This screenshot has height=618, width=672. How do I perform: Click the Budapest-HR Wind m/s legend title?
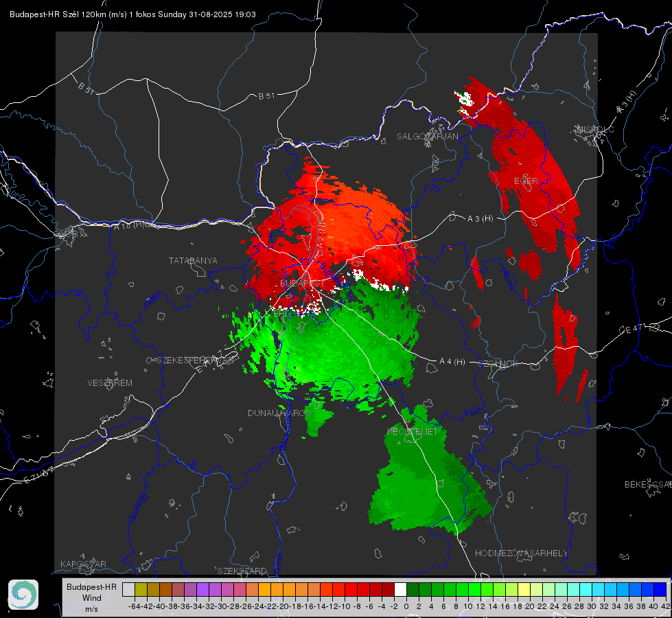click(92, 597)
